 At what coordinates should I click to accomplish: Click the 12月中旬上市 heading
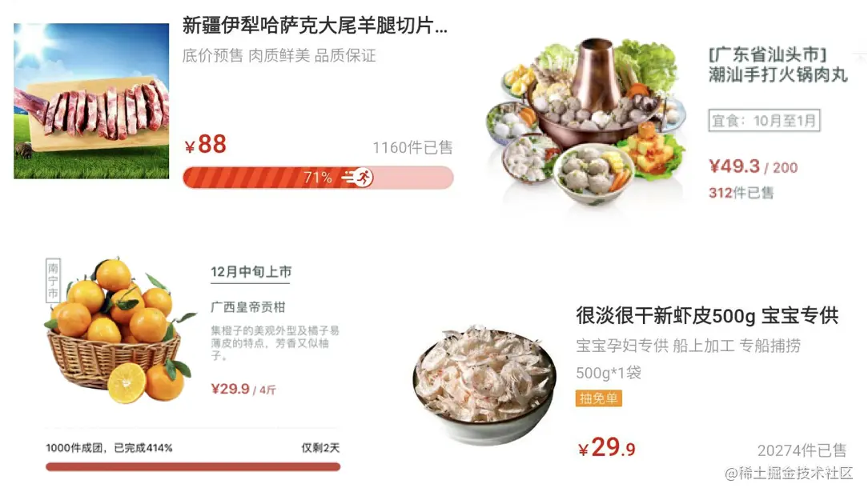pos(251,271)
